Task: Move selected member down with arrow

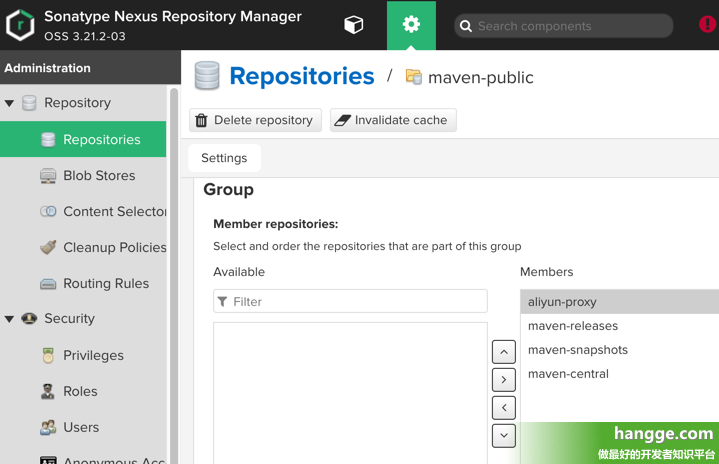Action: tap(504, 436)
